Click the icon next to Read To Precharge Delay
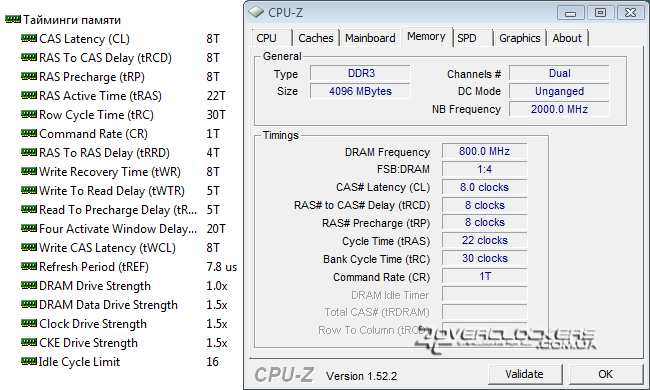The height and width of the screenshot is (390, 650). point(29,209)
